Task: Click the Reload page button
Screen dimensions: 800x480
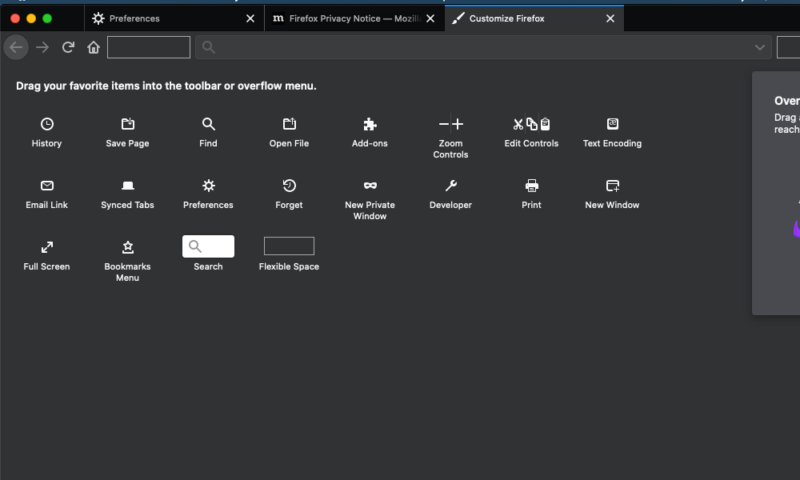Action: (68, 47)
